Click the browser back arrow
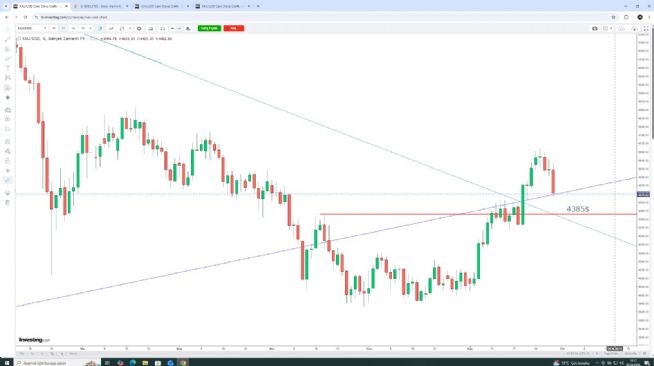Image resolution: width=654 pixels, height=366 pixels. (x=6, y=17)
